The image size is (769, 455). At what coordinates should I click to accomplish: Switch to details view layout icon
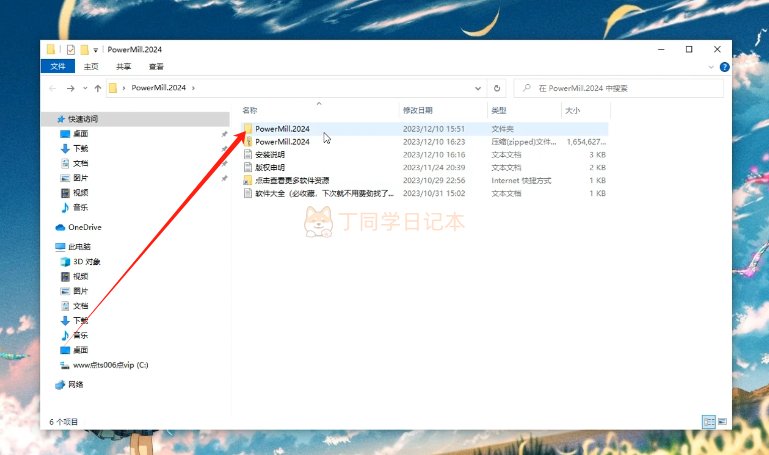click(709, 421)
